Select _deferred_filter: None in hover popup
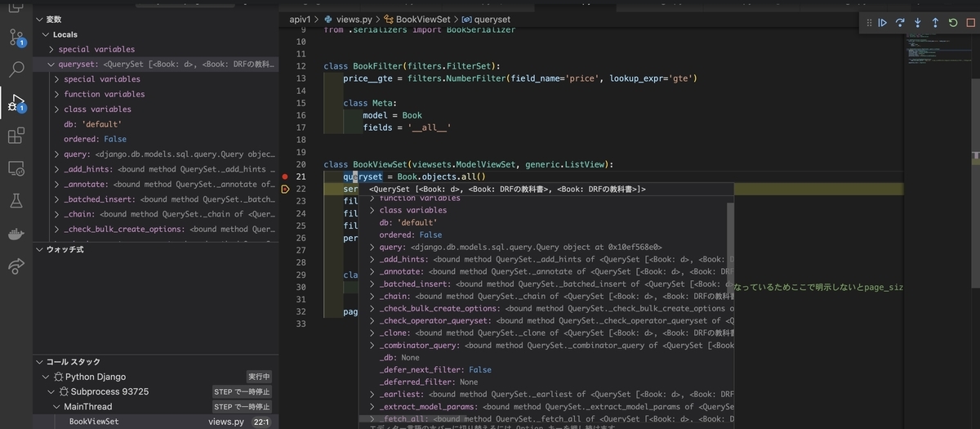The image size is (980, 429). pos(429,382)
